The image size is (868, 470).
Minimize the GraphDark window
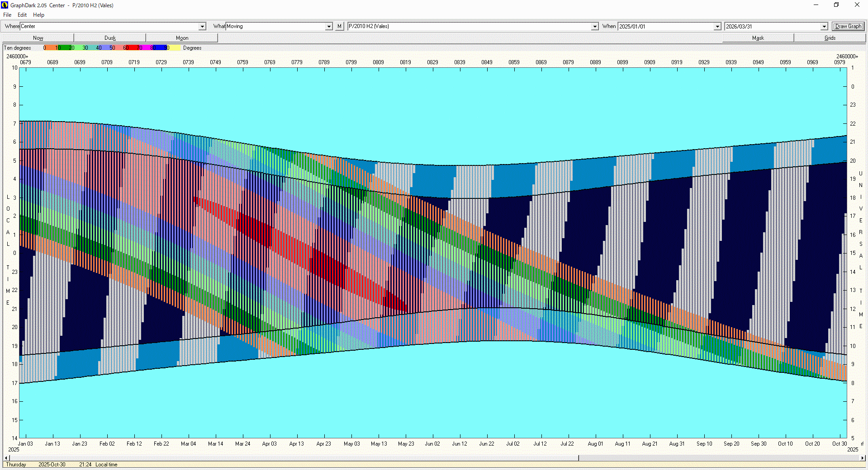[x=816, y=5]
